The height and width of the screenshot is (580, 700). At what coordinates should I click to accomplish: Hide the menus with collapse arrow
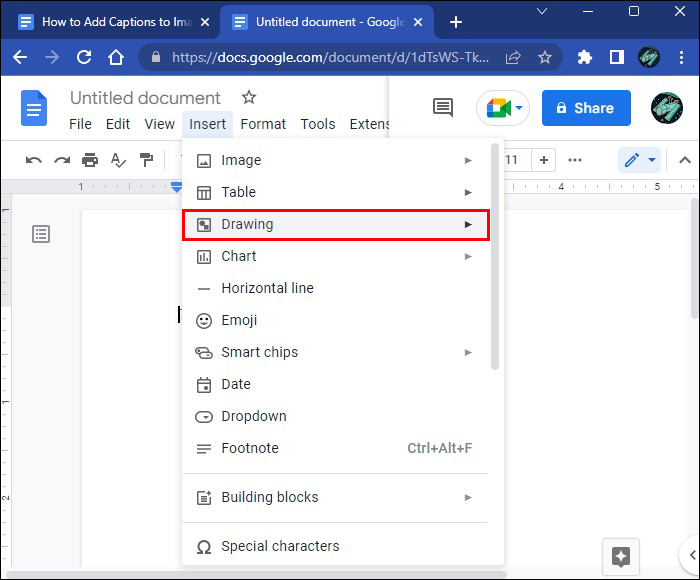685,160
